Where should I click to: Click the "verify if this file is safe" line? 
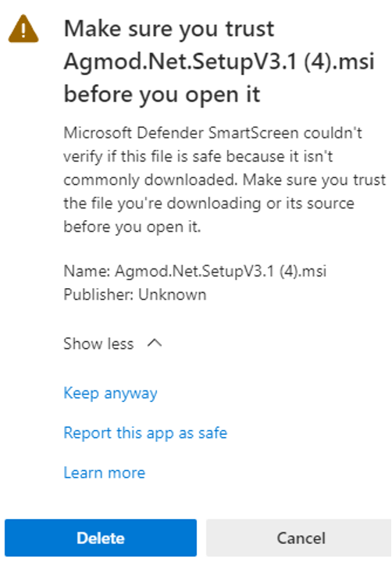pyautogui.click(x=198, y=156)
